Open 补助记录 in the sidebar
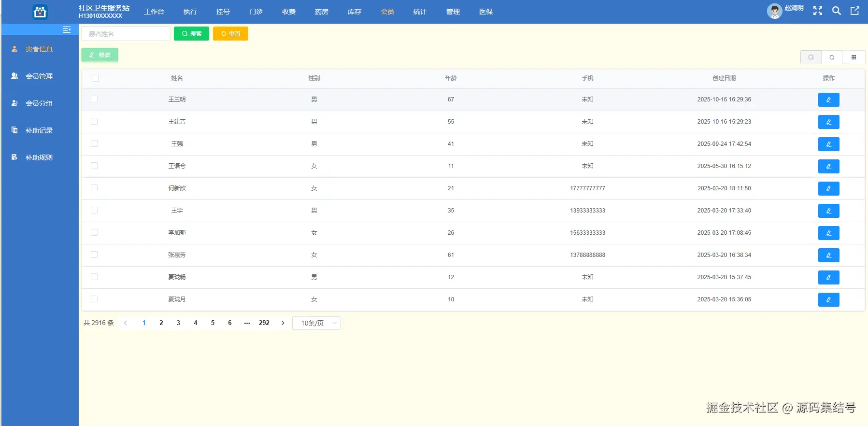The image size is (868, 426). 39,130
